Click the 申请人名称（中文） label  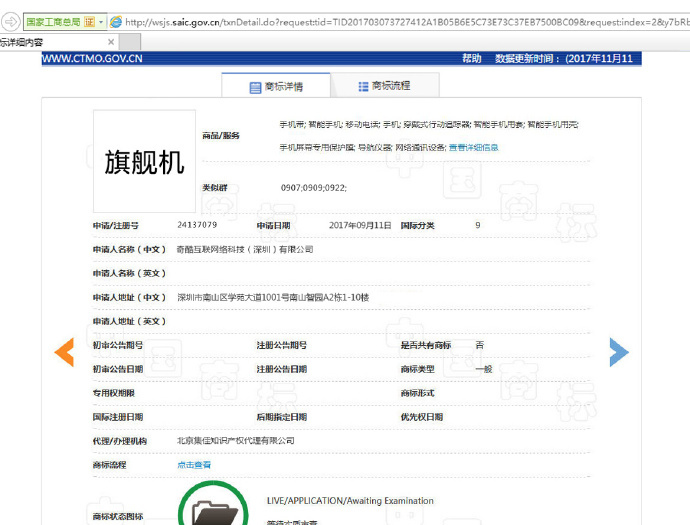coord(129,250)
